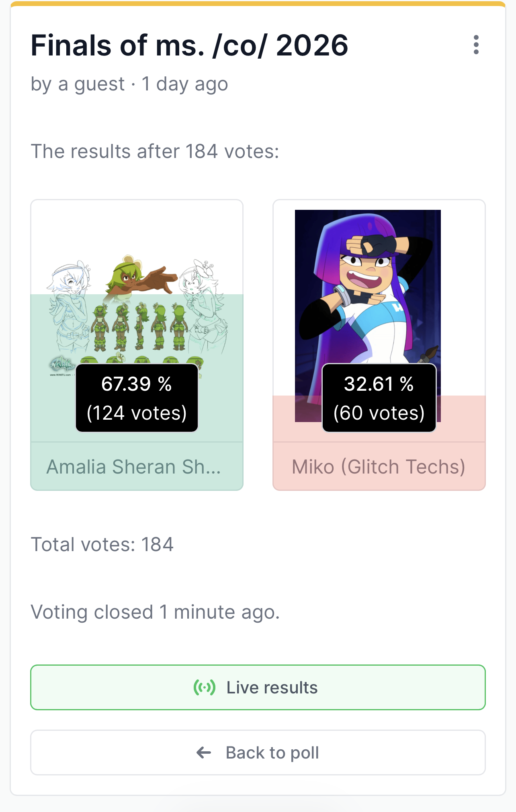Viewport: 516px width, 812px height.
Task: Click the 67.39 % (124 votes) badge
Action: (137, 398)
